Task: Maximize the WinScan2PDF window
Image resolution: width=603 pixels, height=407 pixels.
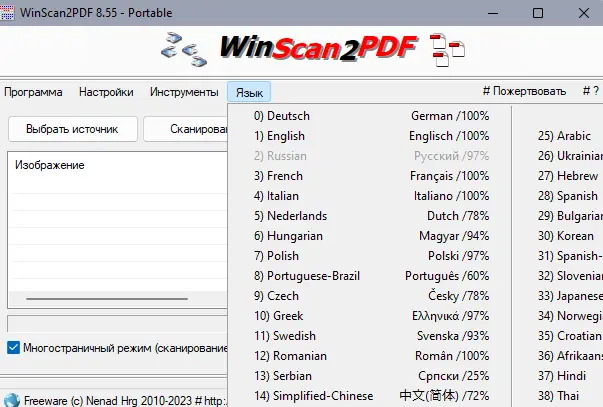Action: click(x=538, y=13)
